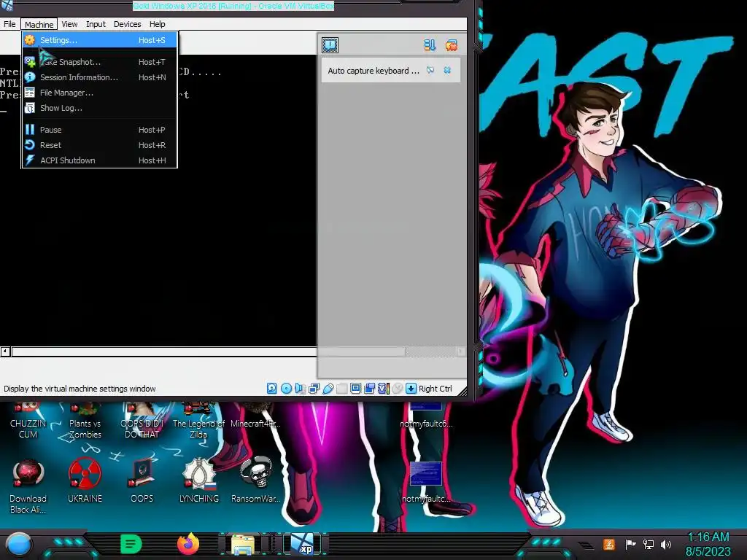Select the Plants vs Zombies desktop icon
This screenshot has height=560, width=747.
coord(85,421)
